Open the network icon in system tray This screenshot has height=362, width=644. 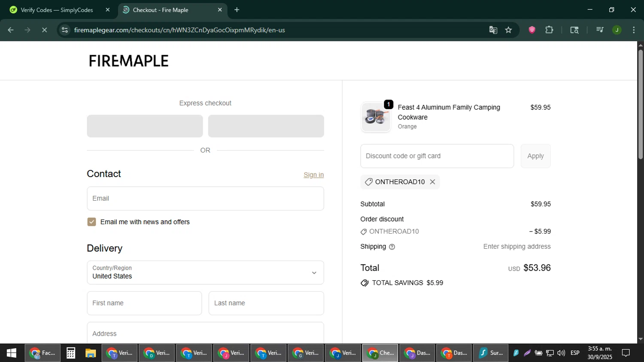[550, 353]
